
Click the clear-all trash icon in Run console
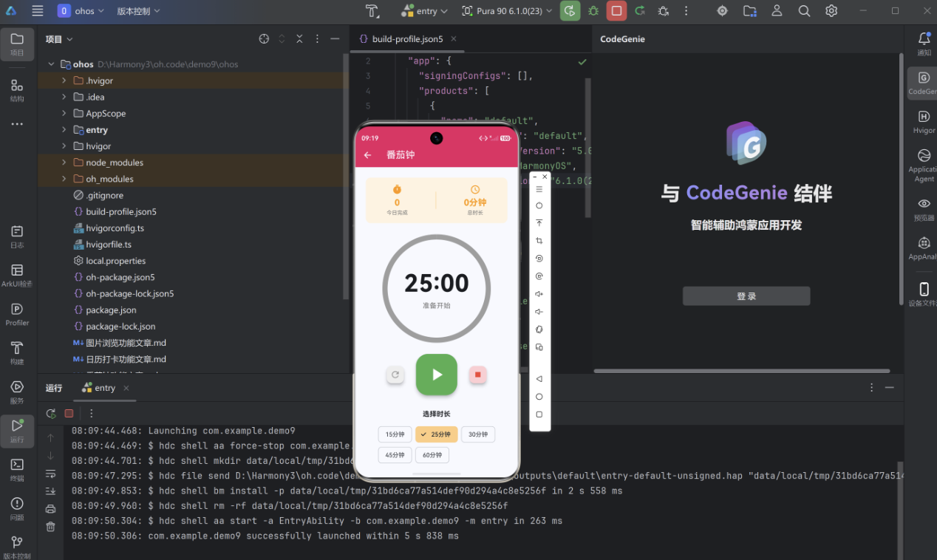pyautogui.click(x=50, y=527)
